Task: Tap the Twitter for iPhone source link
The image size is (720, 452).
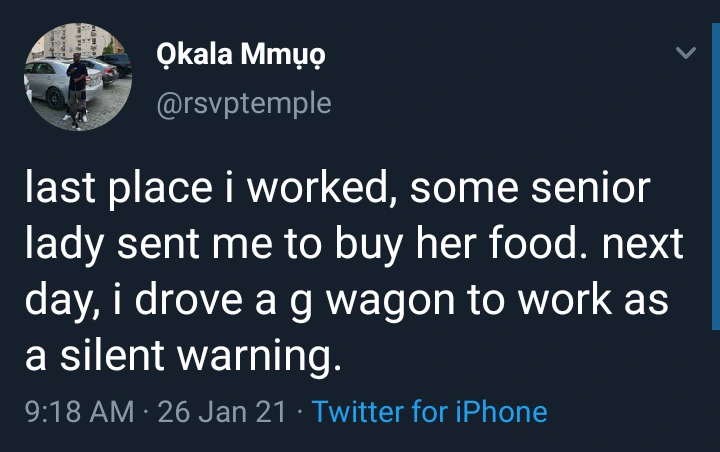Action: [429, 412]
